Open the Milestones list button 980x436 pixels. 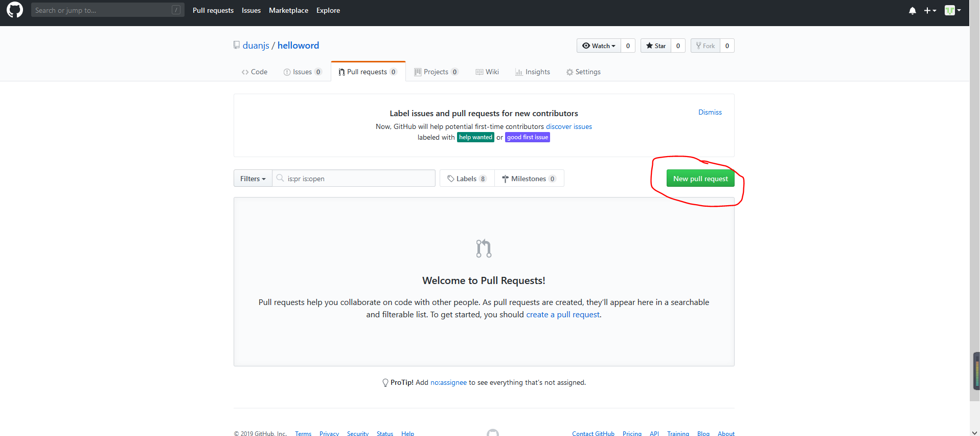click(529, 179)
